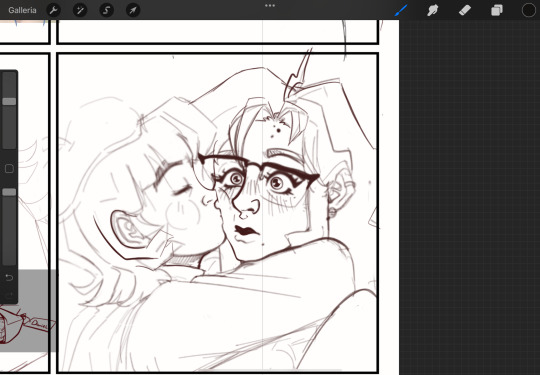Open the Layers panel
The image size is (540, 375).
tap(497, 10)
